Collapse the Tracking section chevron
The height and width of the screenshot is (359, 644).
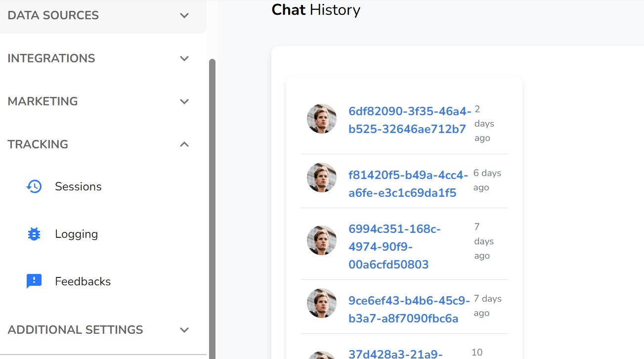[184, 144]
